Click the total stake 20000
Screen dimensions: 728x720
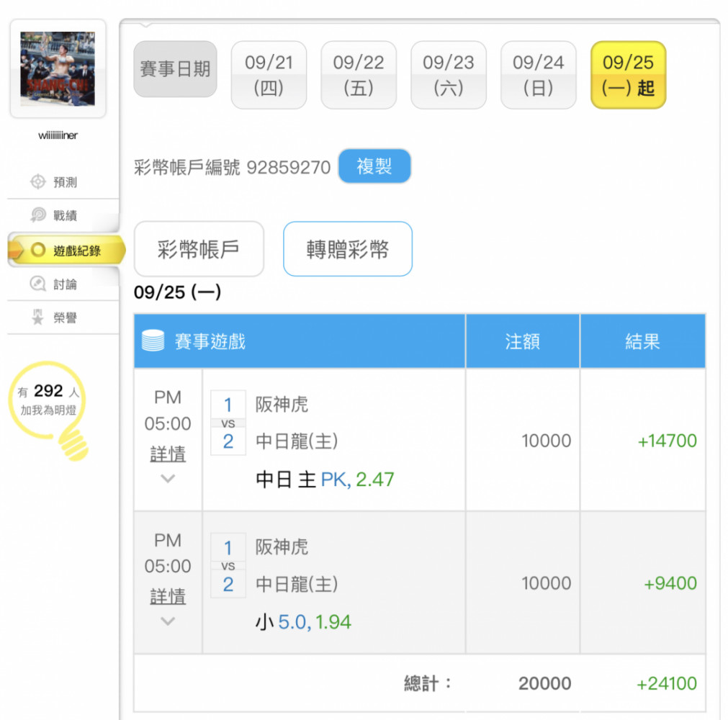[x=544, y=683]
